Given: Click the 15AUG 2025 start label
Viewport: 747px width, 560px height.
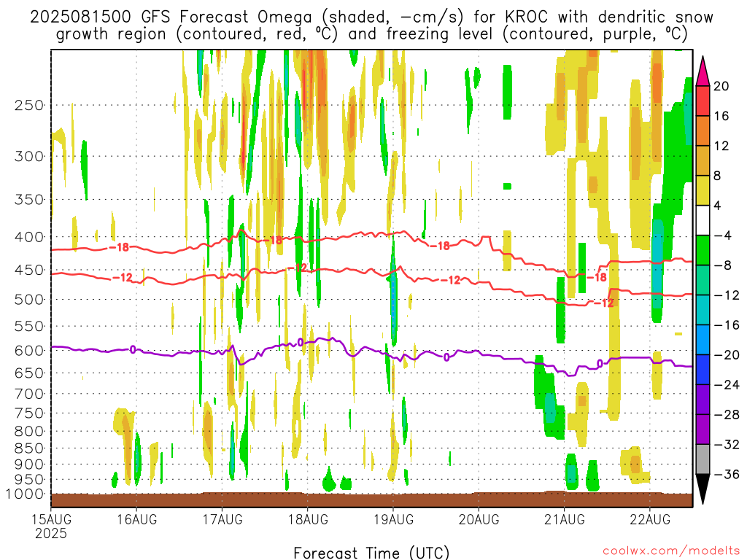Looking at the screenshot, I should (52, 526).
